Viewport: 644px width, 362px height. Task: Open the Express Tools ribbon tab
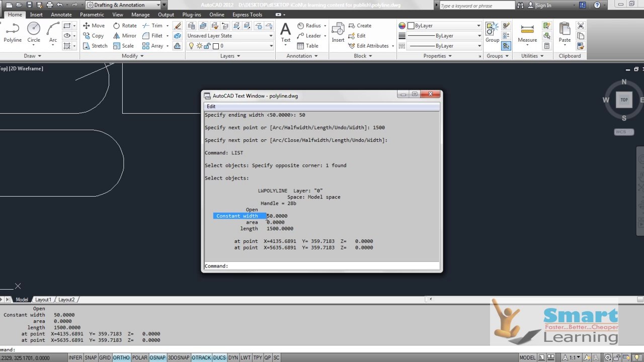(247, 15)
